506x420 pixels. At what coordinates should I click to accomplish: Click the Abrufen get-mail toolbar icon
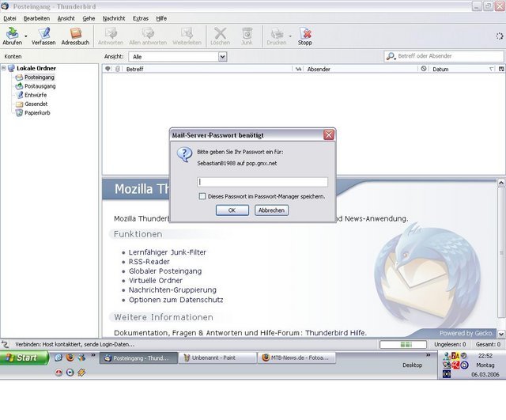(13, 36)
